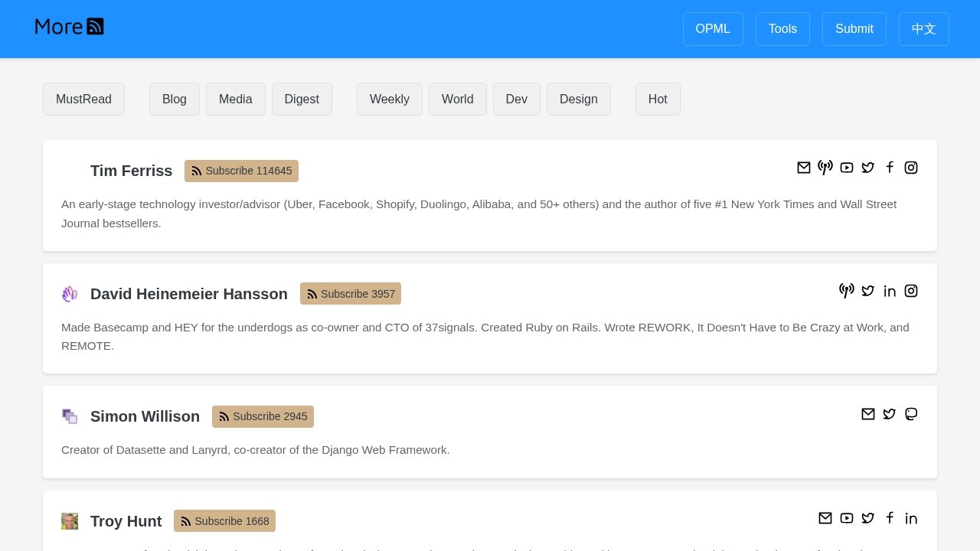Open the Submit page
The width and height of the screenshot is (980, 551).
(854, 29)
